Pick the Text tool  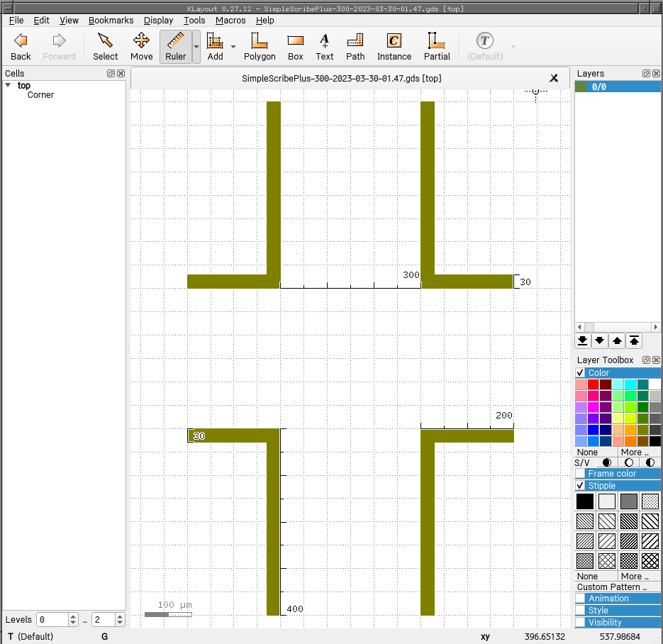[x=324, y=47]
